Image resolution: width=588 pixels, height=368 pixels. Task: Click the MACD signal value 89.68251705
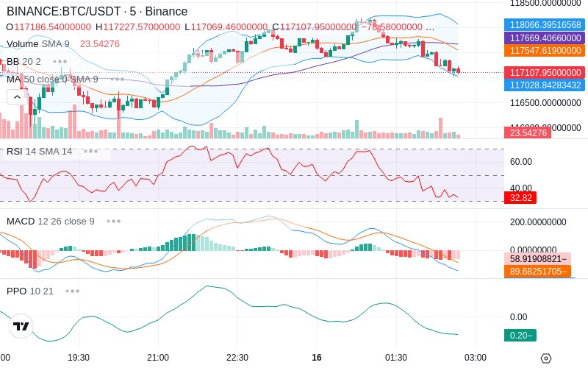[x=538, y=271]
